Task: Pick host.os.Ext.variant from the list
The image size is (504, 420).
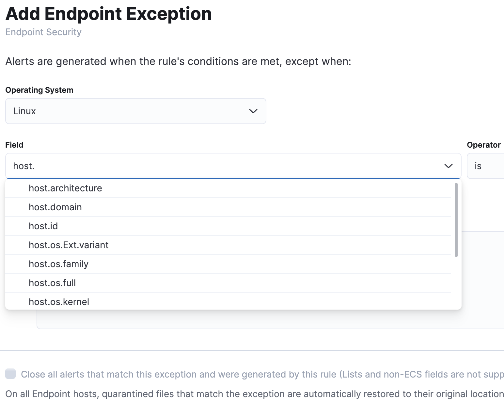Action: tap(69, 245)
